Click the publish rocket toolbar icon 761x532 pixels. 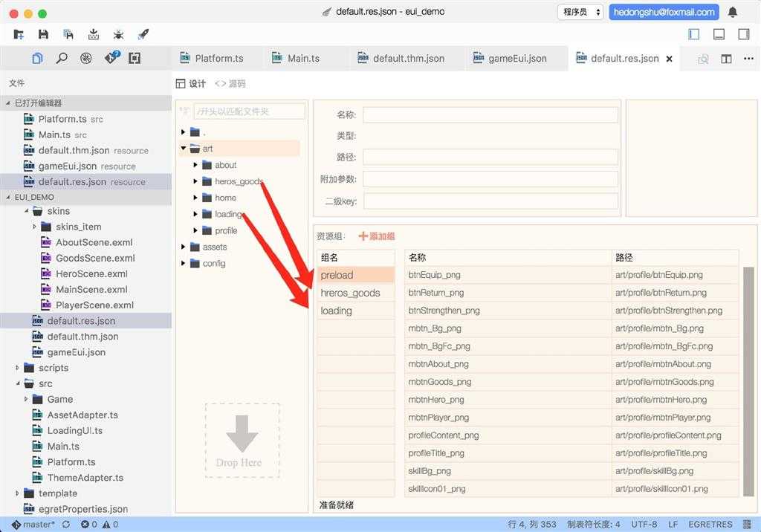pyautogui.click(x=143, y=34)
